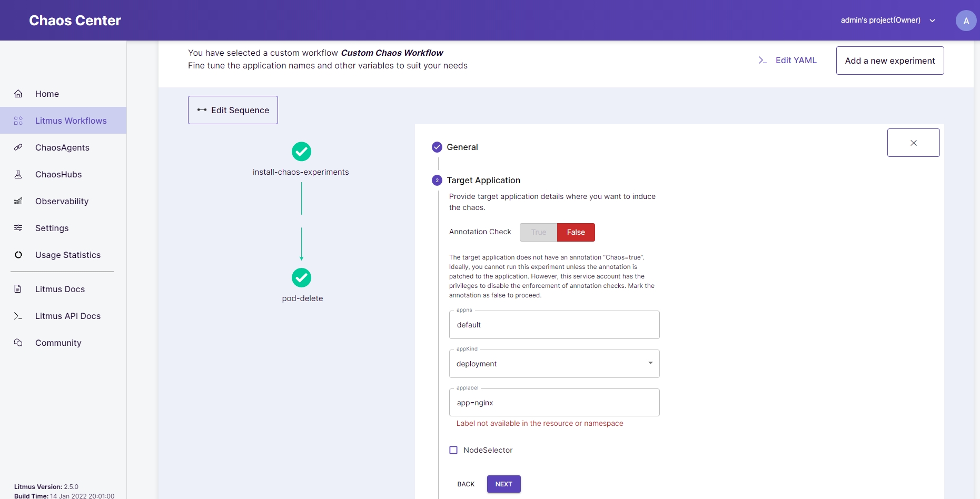The width and height of the screenshot is (980, 499).
Task: Open Litmus API Docs menu item
Action: click(x=67, y=316)
